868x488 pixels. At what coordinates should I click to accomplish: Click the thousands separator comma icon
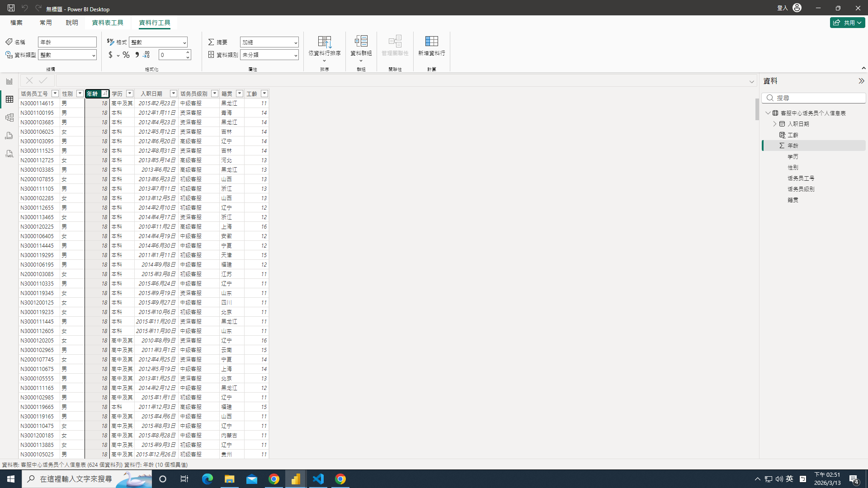[137, 55]
